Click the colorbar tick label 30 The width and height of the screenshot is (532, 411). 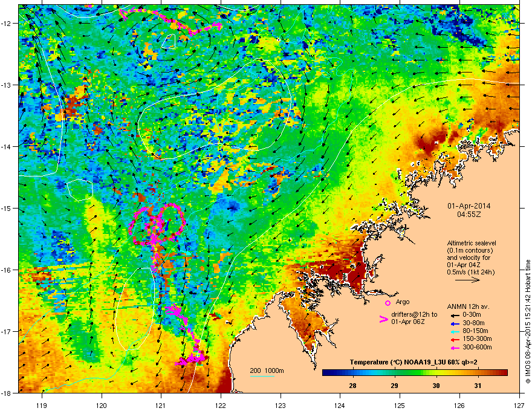click(436, 386)
